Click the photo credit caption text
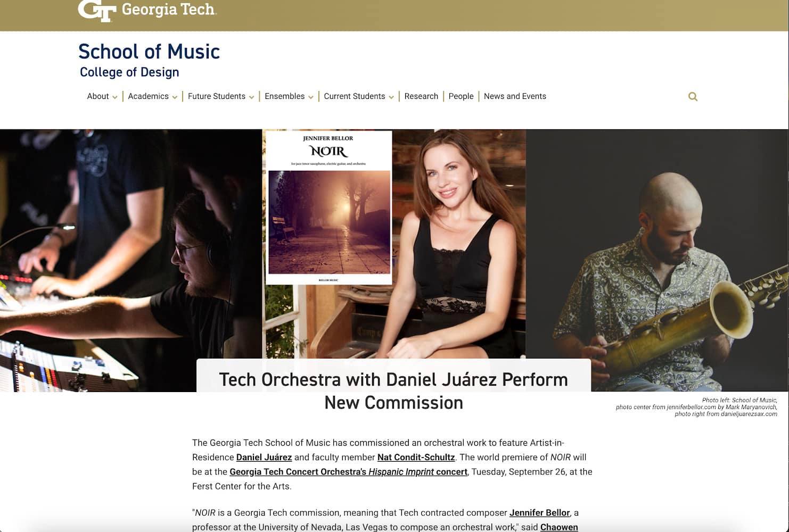Screen dimensions: 789x532 [696, 407]
